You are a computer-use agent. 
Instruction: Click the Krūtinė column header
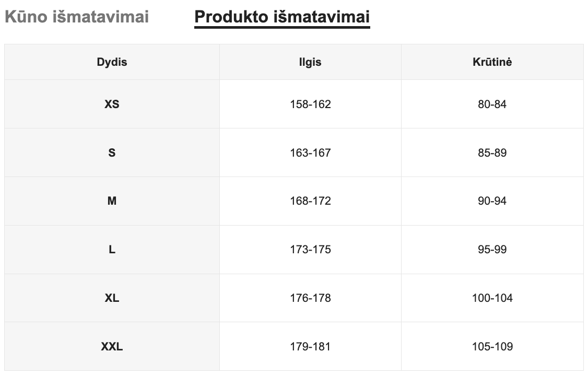(x=492, y=62)
